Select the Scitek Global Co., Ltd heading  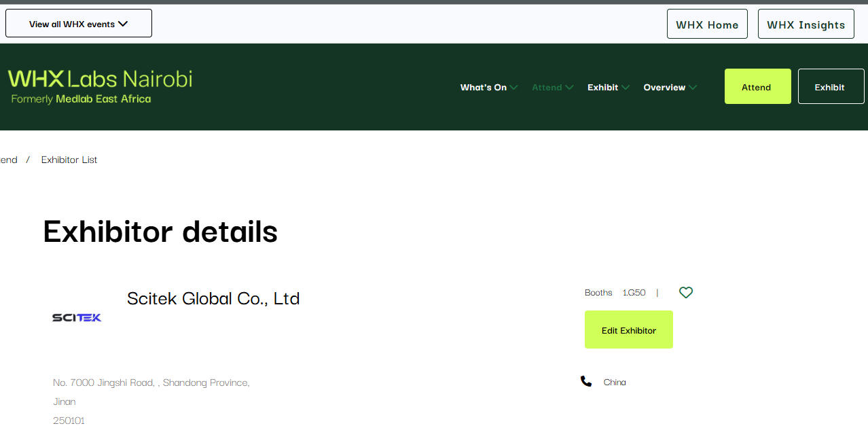point(213,298)
